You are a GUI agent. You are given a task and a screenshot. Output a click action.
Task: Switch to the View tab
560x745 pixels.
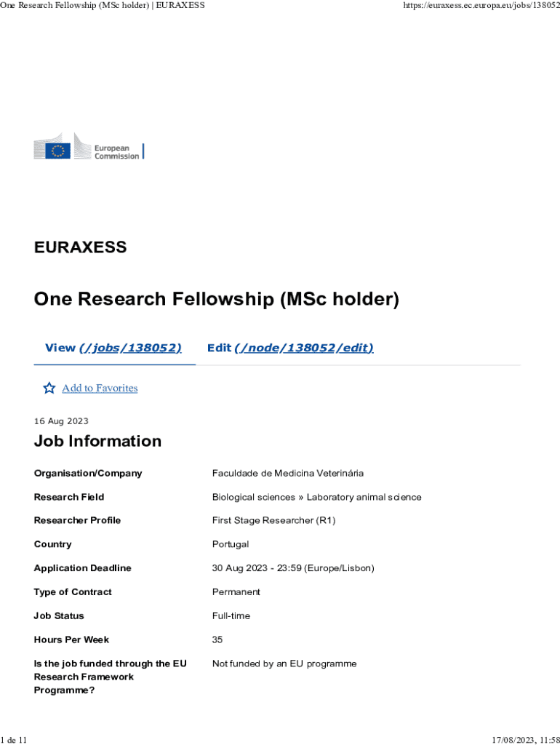point(113,348)
